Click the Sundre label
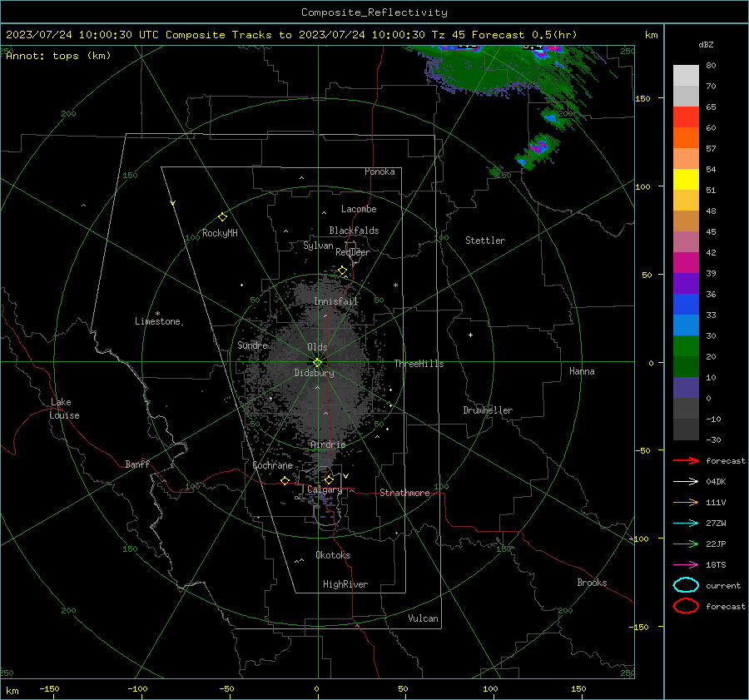The image size is (749, 700). click(252, 345)
